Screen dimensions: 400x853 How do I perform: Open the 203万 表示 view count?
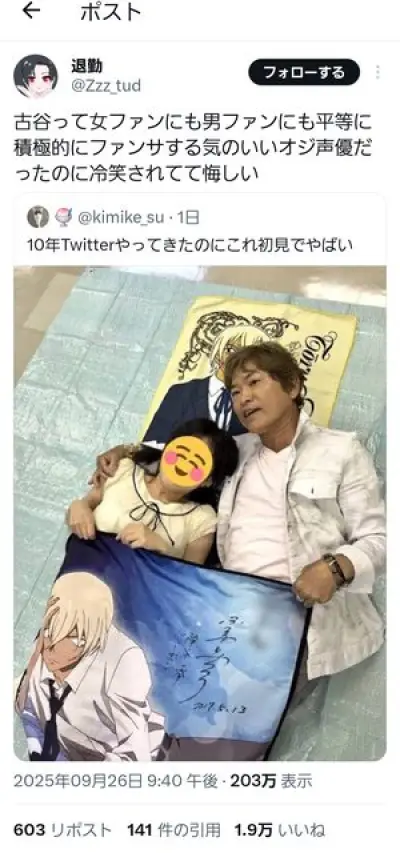[271, 781]
